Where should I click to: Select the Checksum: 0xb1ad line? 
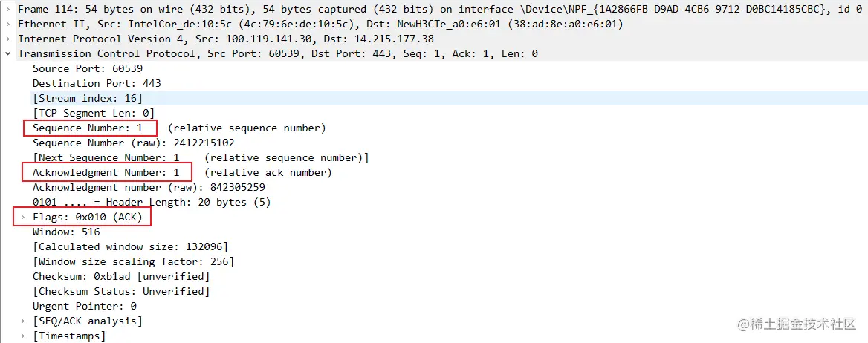pos(121,276)
